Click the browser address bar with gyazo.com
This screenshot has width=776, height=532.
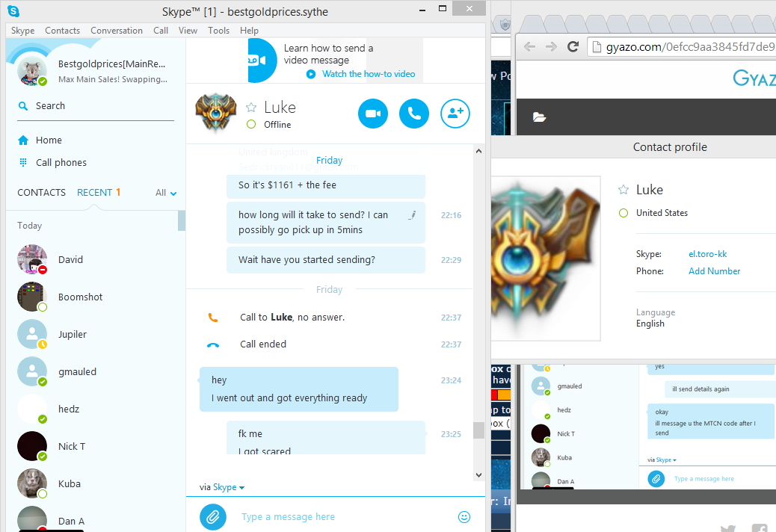(683, 47)
